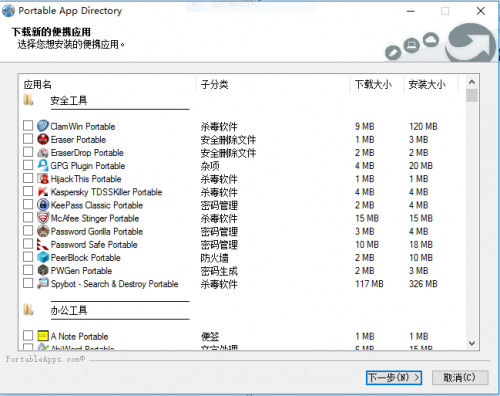Tick the EraserDrop Portable checkbox

(x=28, y=152)
